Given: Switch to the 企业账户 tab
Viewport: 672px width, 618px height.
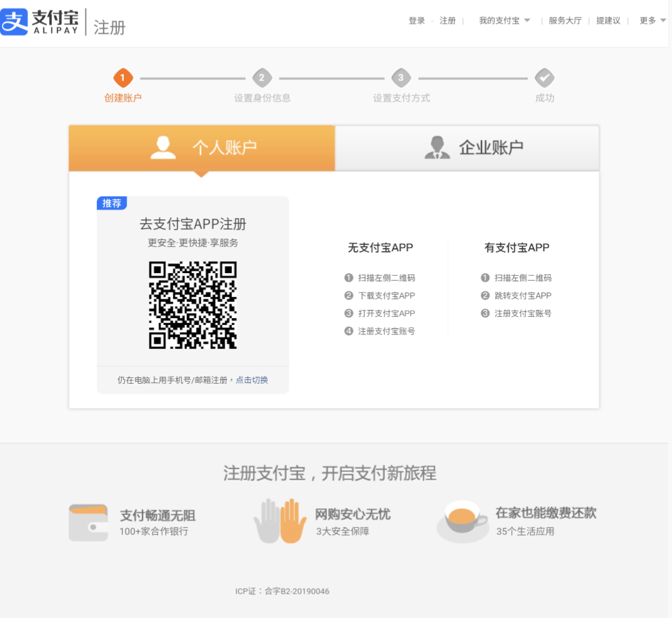Looking at the screenshot, I should [x=467, y=148].
